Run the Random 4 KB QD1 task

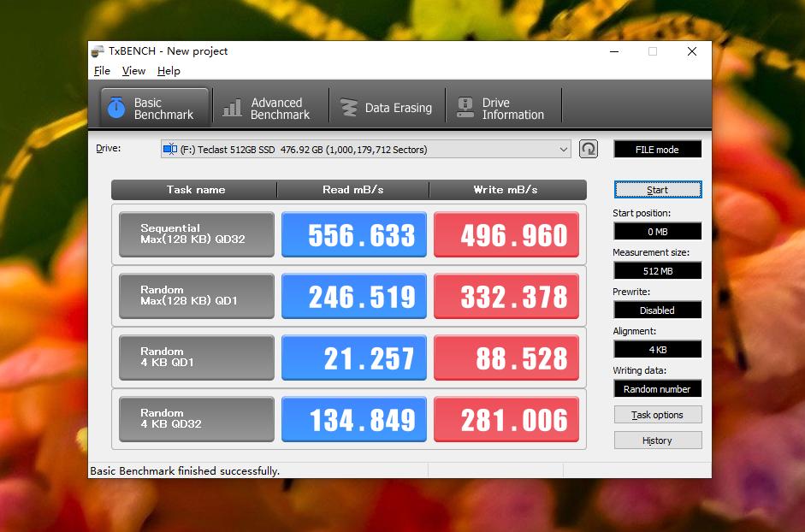click(x=197, y=358)
